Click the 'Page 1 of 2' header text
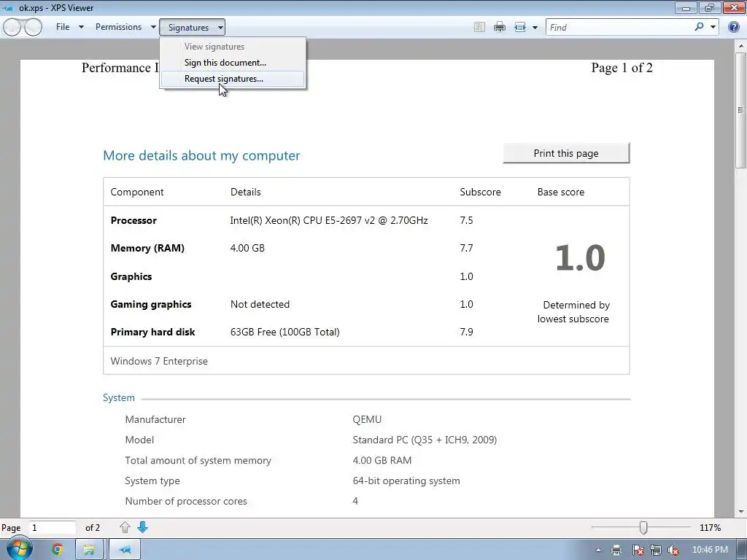Screen dimensions: 747x560 click(x=622, y=68)
